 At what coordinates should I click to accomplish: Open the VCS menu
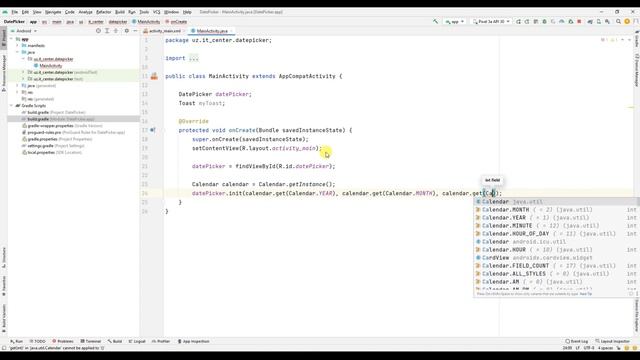[156, 12]
